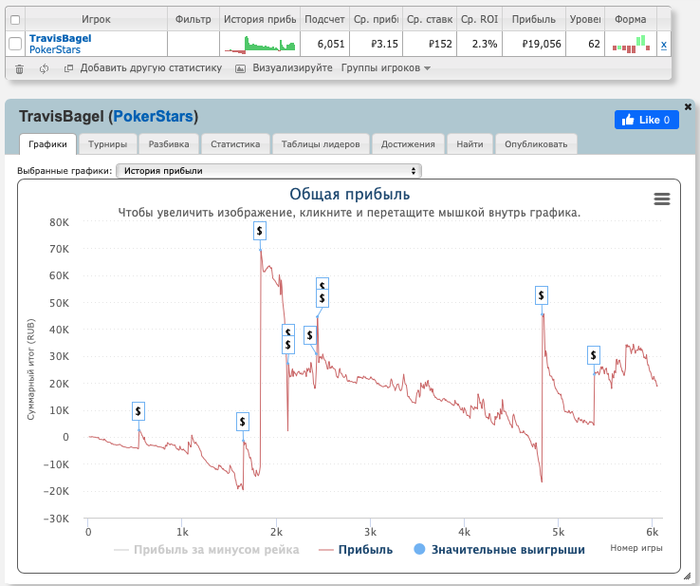Click the trash delete icon

click(19, 69)
